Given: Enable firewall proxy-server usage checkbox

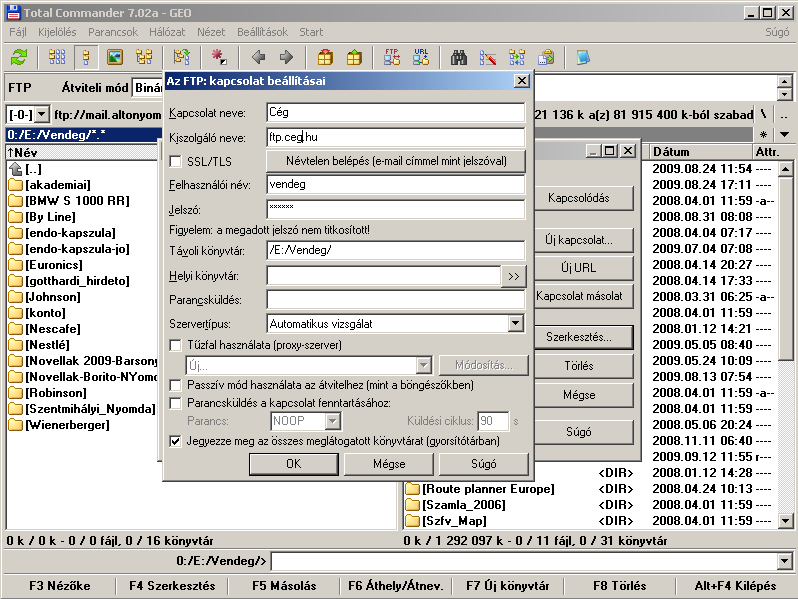Looking at the screenshot, I should pos(175,345).
